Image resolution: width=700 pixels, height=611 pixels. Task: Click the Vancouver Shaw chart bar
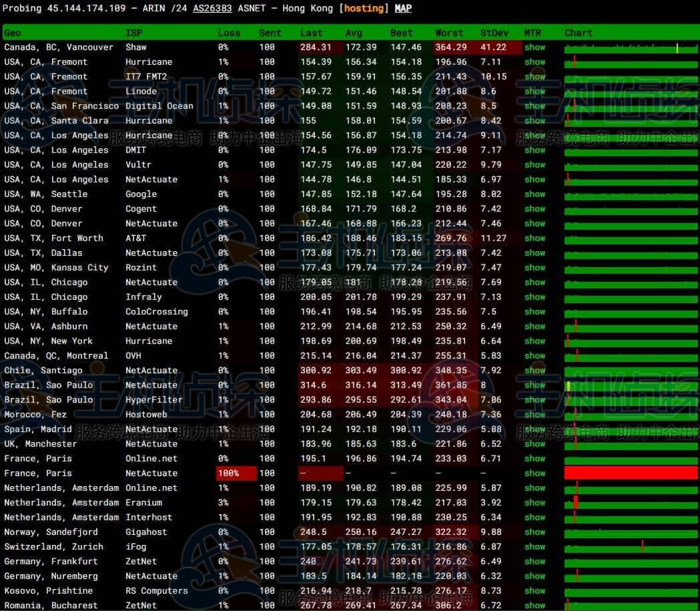631,48
